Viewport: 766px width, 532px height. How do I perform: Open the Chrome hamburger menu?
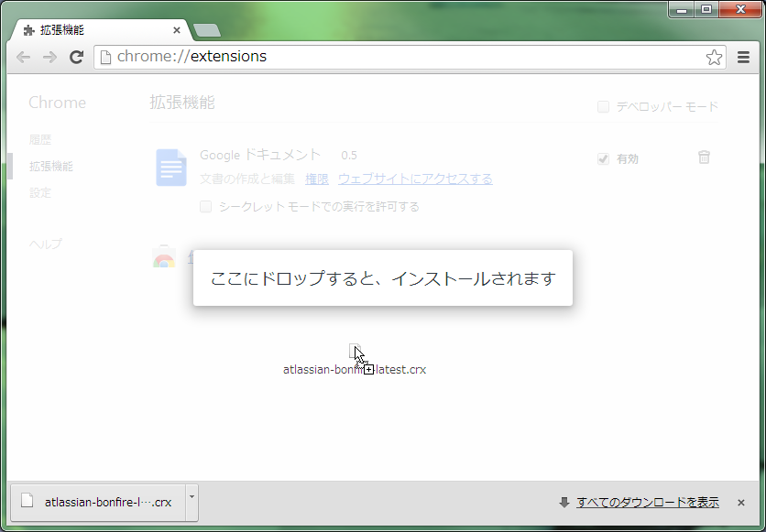coord(743,57)
